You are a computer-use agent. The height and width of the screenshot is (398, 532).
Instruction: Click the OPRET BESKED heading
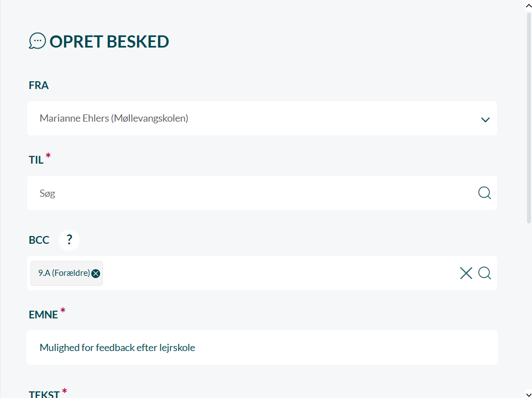coord(109,41)
